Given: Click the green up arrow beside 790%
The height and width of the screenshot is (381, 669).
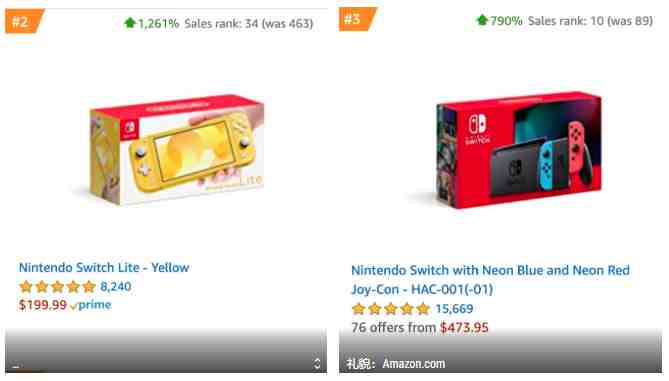Looking at the screenshot, I should 482,20.
